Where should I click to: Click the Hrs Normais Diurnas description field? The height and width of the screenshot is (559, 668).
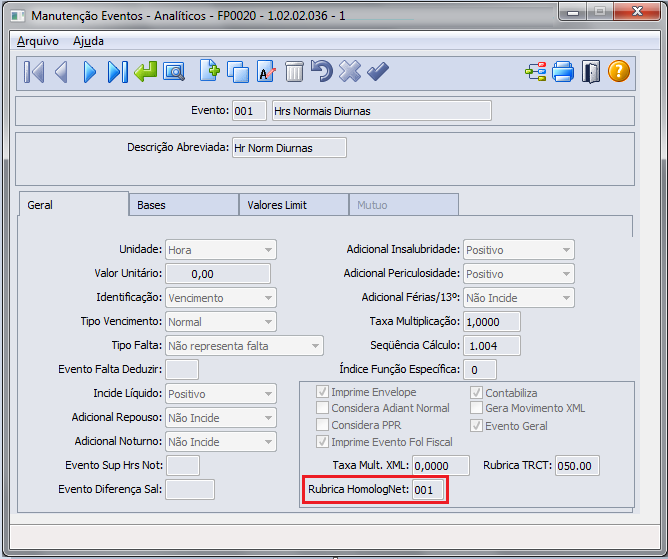click(382, 111)
